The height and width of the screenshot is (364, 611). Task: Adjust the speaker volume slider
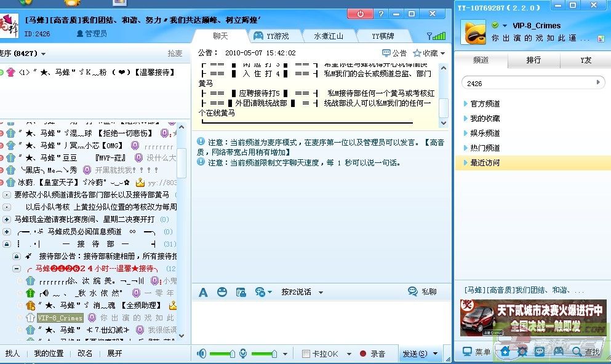pos(231,354)
